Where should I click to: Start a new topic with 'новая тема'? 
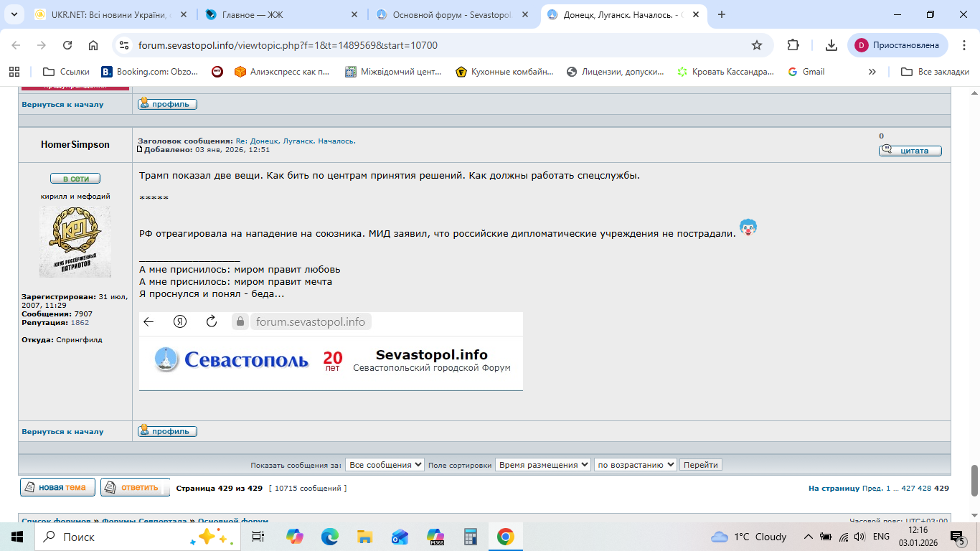(57, 487)
